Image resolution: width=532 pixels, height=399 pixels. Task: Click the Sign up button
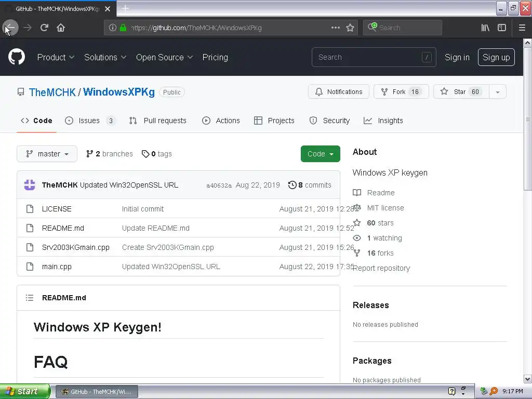click(x=496, y=57)
